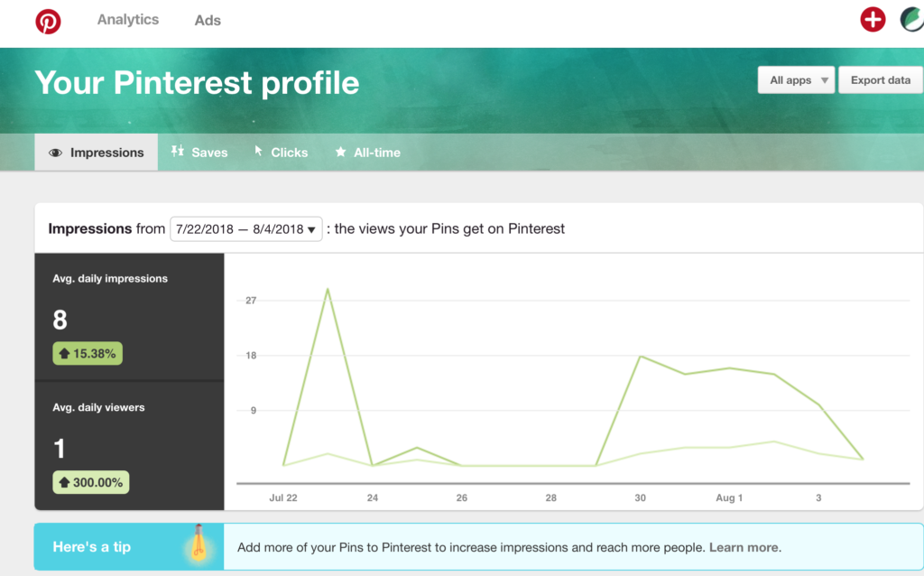The height and width of the screenshot is (576, 924).
Task: Click the green 300.00% growth badge
Action: [x=90, y=482]
